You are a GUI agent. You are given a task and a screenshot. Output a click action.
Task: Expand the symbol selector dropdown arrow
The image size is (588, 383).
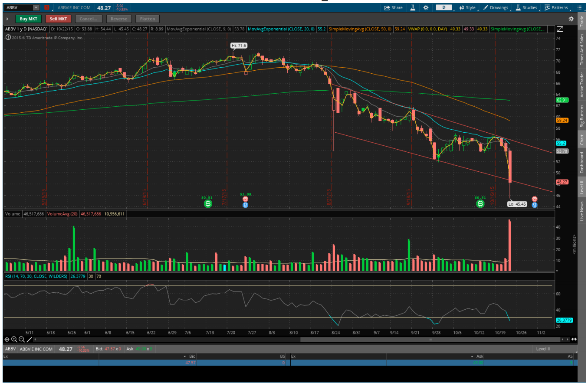click(36, 7)
